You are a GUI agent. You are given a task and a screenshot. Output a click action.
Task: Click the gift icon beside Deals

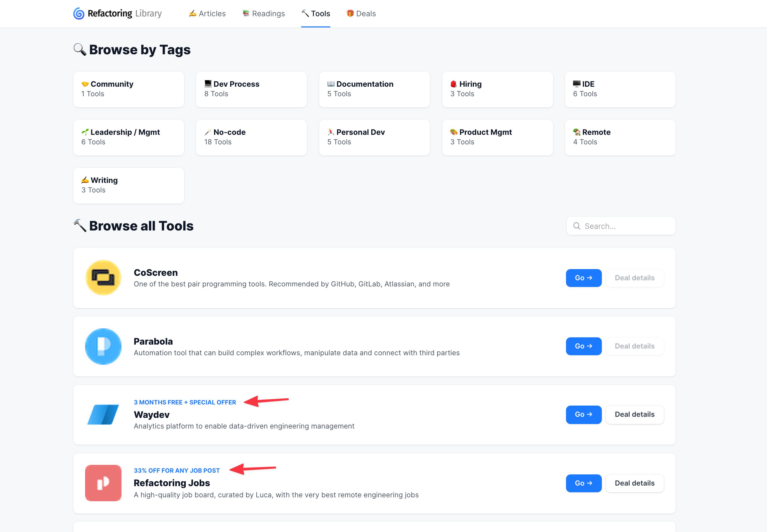[x=350, y=13]
